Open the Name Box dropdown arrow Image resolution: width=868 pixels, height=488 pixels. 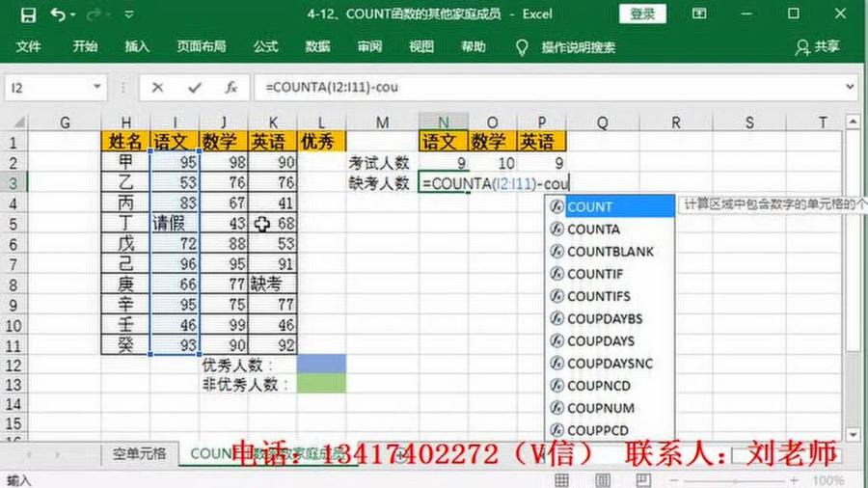(x=96, y=87)
